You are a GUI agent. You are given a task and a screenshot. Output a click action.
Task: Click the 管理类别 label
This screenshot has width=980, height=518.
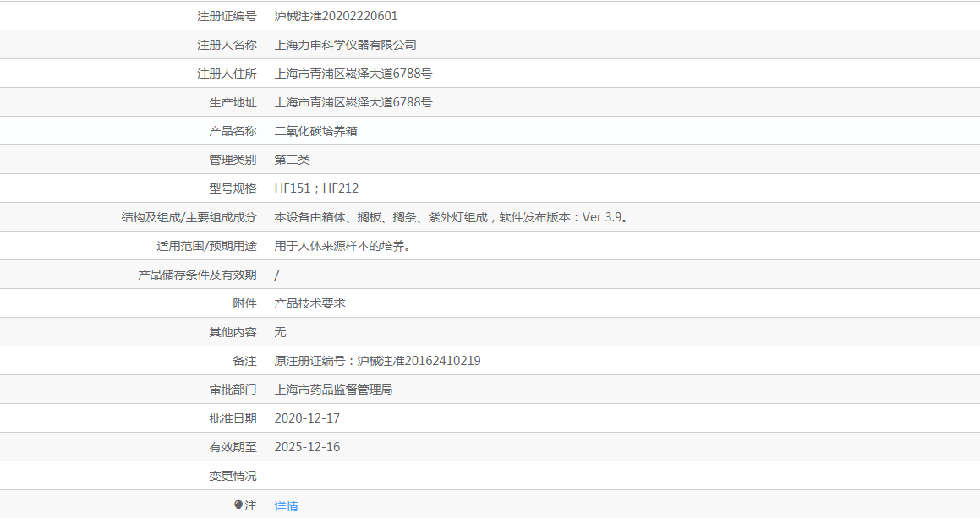pos(233,160)
